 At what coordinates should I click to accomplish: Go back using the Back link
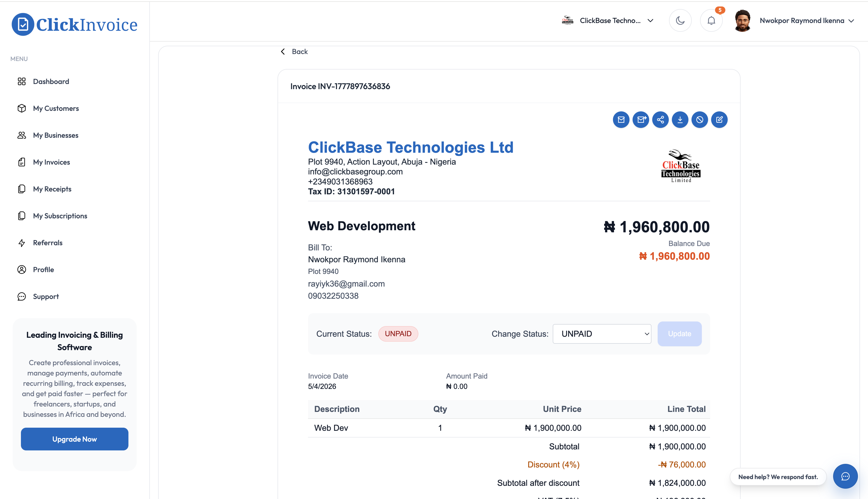294,51
